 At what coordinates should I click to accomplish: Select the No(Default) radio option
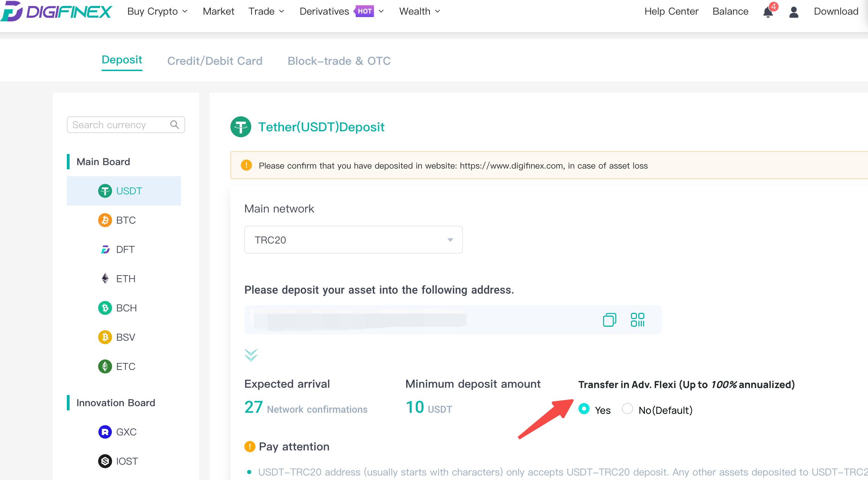pyautogui.click(x=628, y=409)
